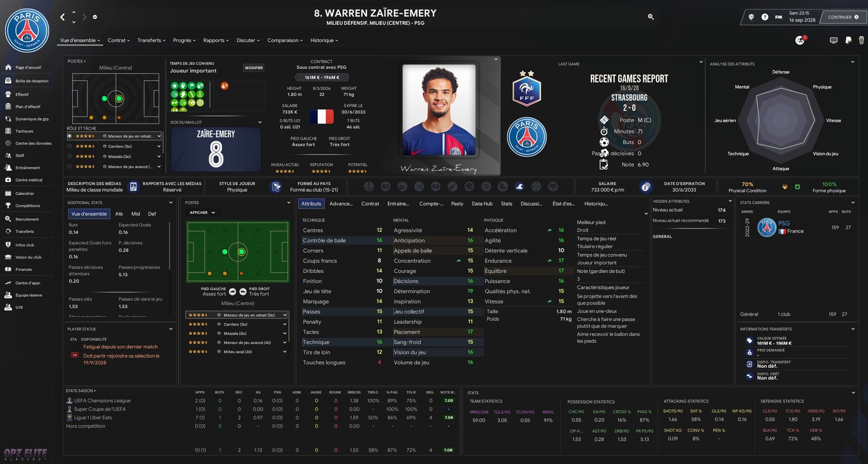This screenshot has width=868, height=464.
Task: Click the FM menu icon
Action: click(778, 17)
